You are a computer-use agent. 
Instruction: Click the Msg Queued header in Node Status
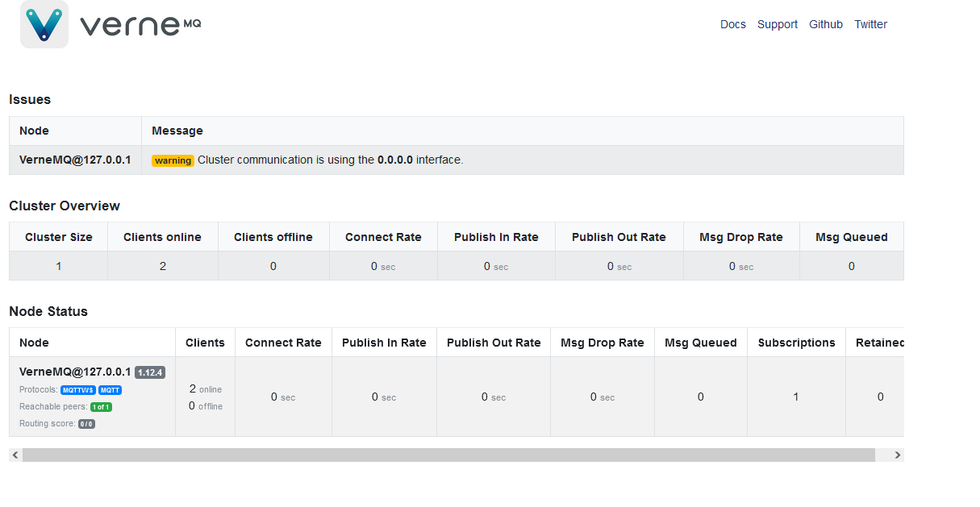tap(700, 343)
